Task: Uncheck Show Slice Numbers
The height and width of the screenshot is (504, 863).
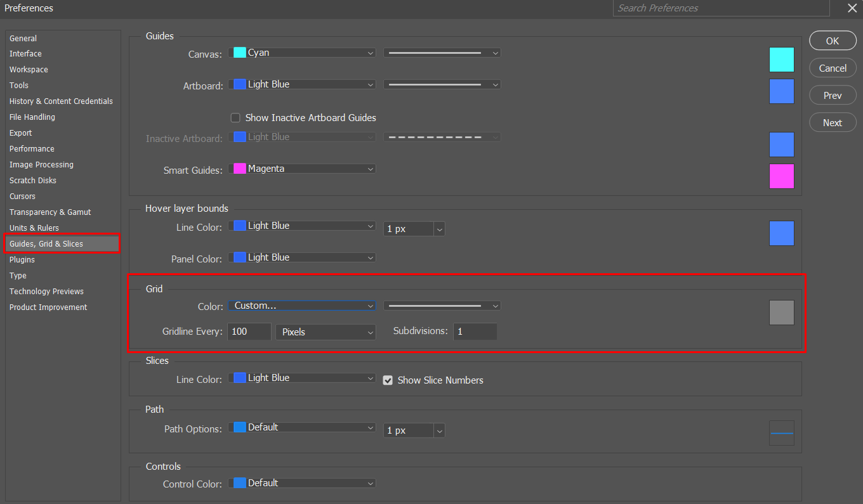Action: coord(388,380)
